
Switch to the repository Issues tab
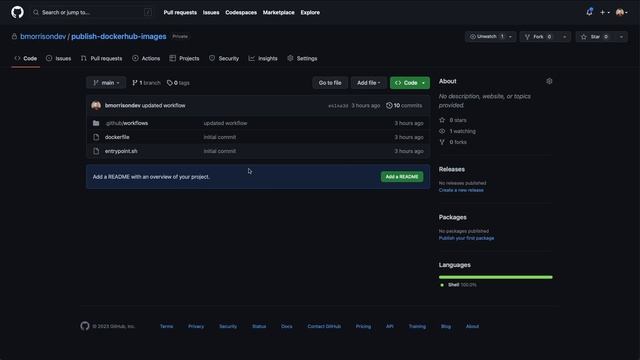tap(58, 58)
